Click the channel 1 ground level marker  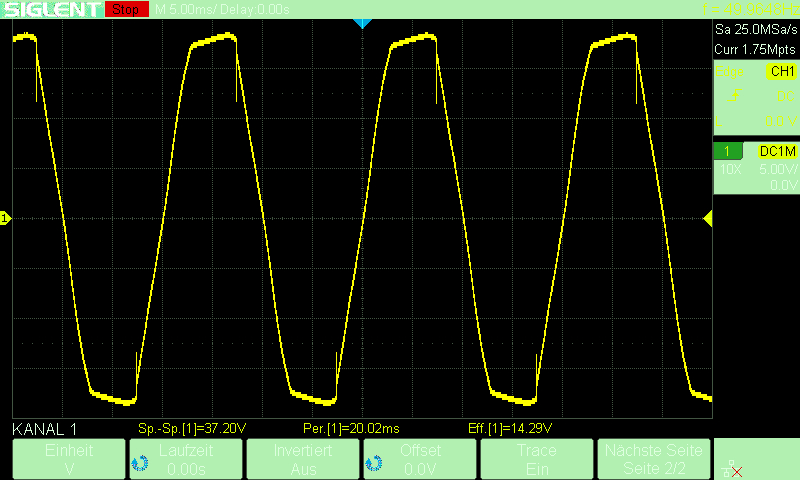(x=5, y=218)
